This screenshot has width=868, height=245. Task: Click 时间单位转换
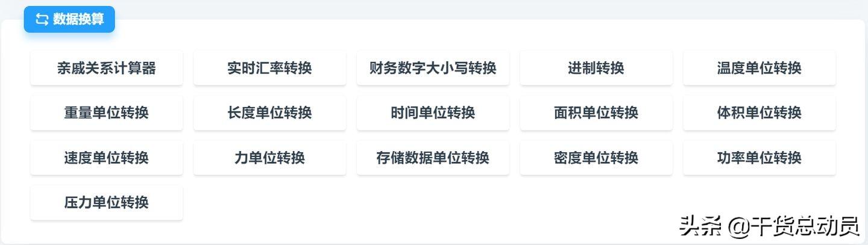pyautogui.click(x=433, y=113)
